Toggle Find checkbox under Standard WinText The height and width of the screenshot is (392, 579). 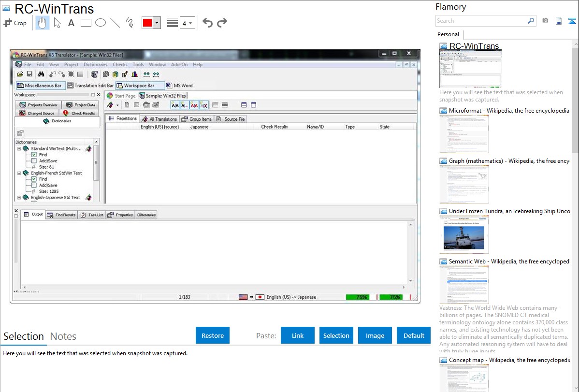[x=34, y=155]
